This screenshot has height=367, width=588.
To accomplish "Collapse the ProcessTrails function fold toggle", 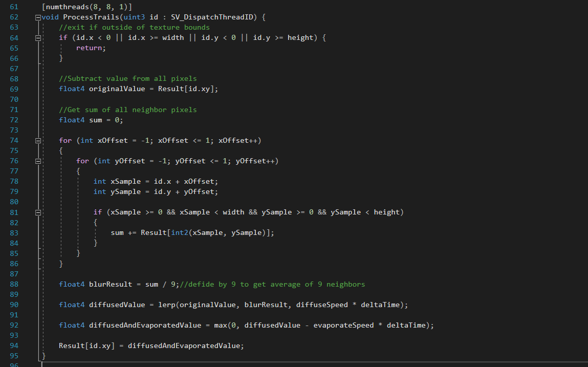I will (x=38, y=17).
